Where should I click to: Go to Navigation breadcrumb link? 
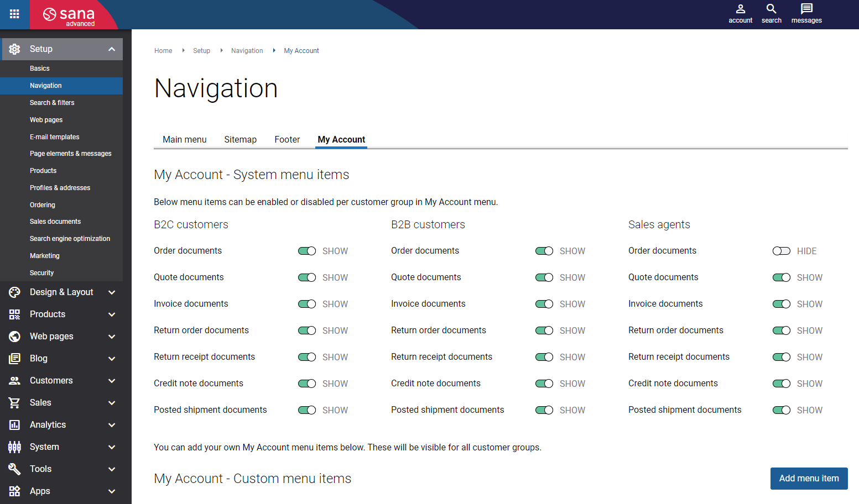click(x=247, y=51)
